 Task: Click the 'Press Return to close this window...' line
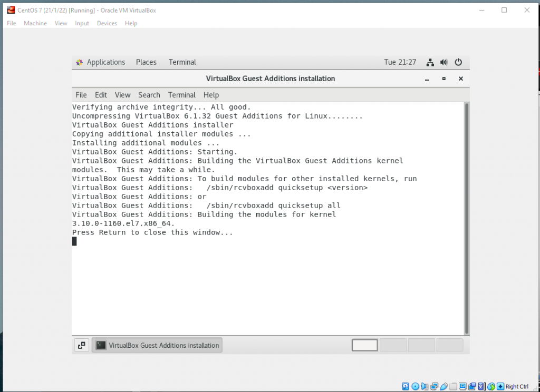click(x=152, y=232)
